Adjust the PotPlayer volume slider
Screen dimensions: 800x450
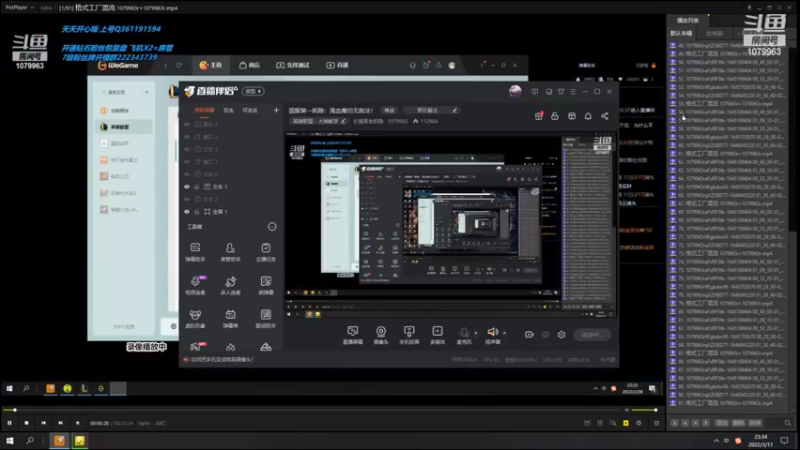coord(644,410)
